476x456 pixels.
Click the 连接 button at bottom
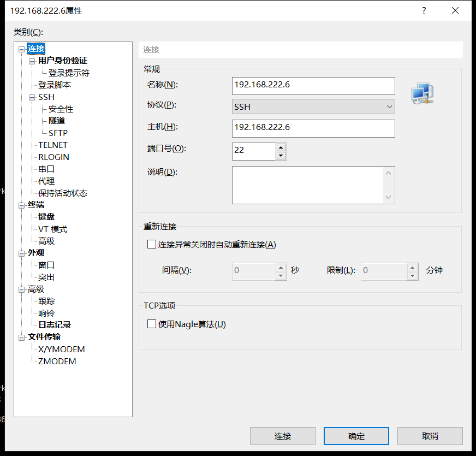point(283,436)
